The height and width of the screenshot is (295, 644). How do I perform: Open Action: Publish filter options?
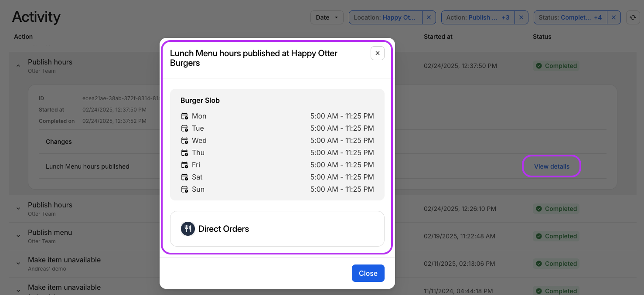(477, 17)
